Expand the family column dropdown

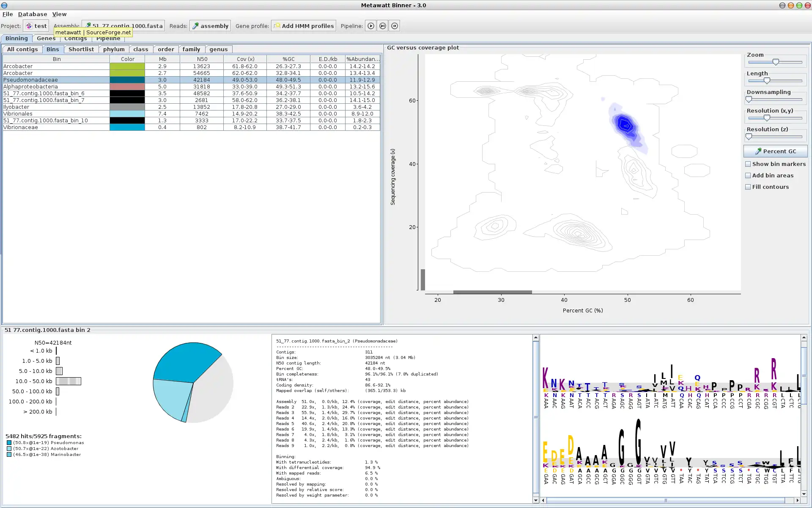[x=191, y=49]
